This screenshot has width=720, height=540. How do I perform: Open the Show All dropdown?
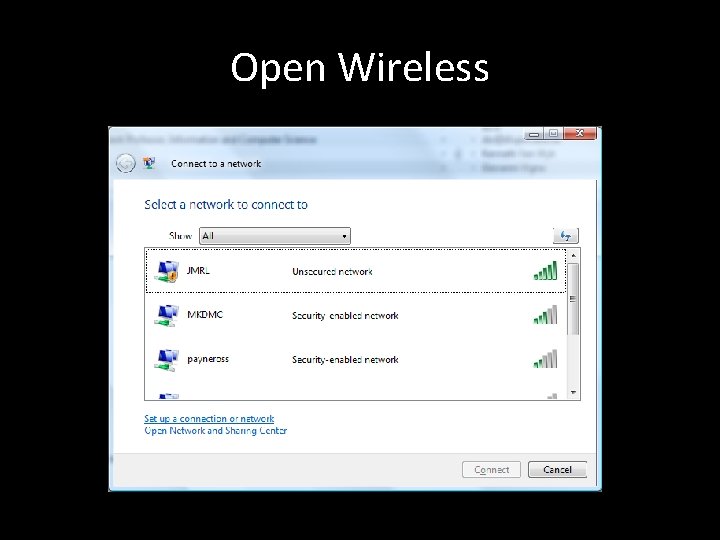275,236
